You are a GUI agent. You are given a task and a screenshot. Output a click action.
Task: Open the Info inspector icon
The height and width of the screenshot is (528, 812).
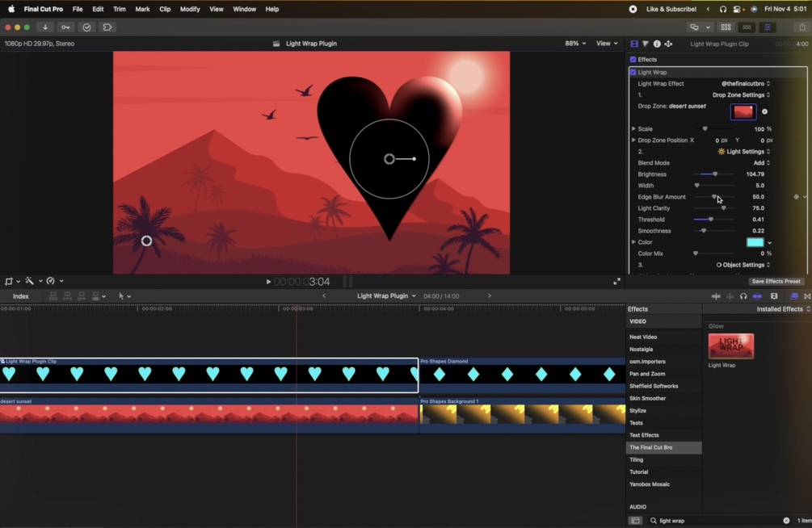tap(657, 44)
